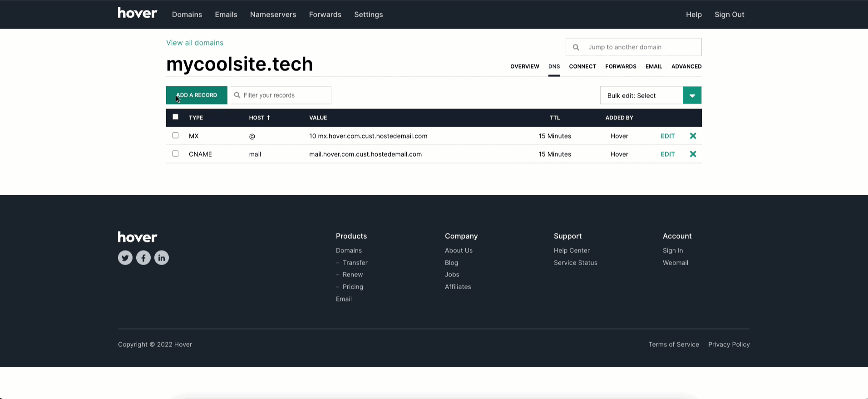The height and width of the screenshot is (399, 868).
Task: Toggle the select-all records checkbox
Action: pyautogui.click(x=175, y=117)
